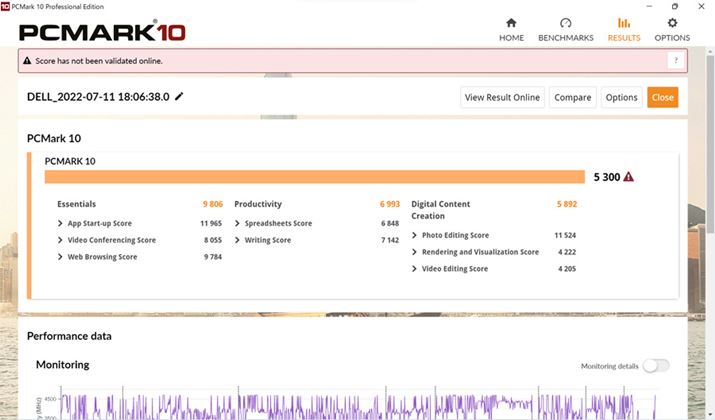Viewport: 715px width, 420px height.
Task: Open Options via the gear icon
Action: click(x=672, y=23)
